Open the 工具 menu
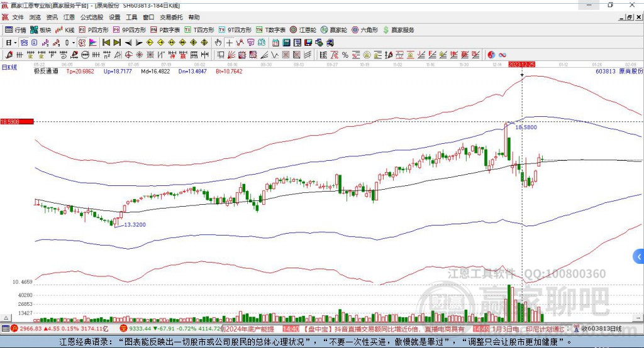Image resolution: width=644 pixels, height=348 pixels. 131,17
